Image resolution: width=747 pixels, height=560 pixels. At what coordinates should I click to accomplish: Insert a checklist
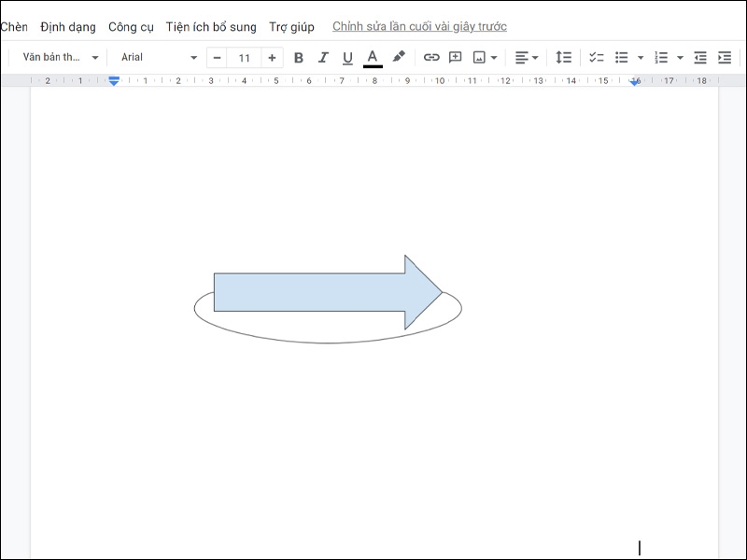click(x=596, y=58)
